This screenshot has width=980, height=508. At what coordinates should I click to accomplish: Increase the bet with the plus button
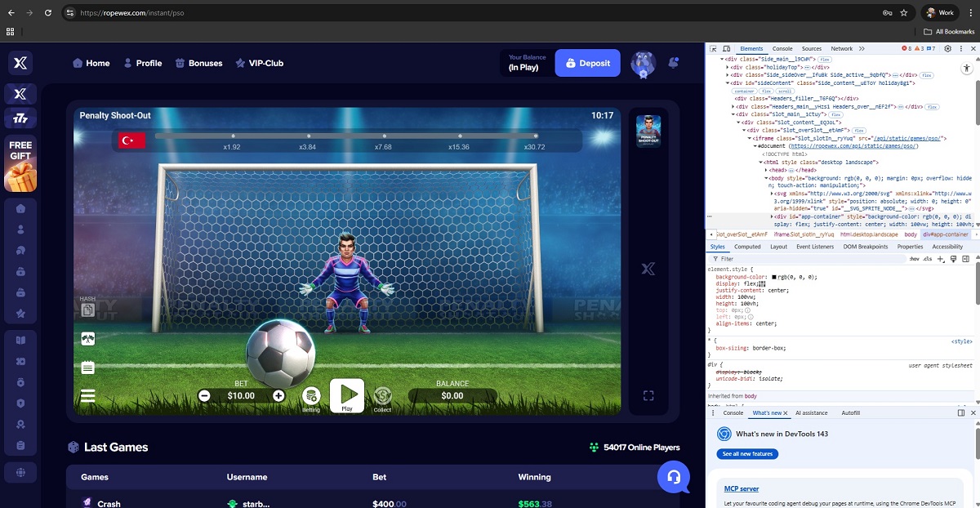tap(278, 395)
